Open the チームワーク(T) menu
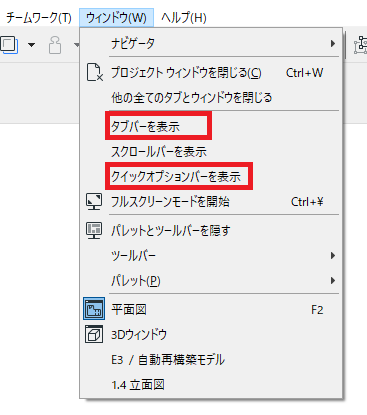 coord(39,17)
